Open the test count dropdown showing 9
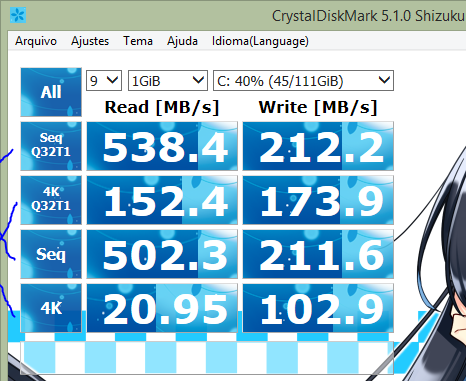 pyautogui.click(x=104, y=80)
